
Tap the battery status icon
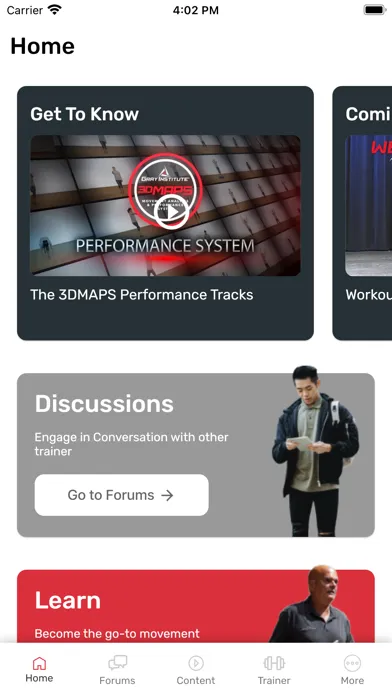click(375, 10)
